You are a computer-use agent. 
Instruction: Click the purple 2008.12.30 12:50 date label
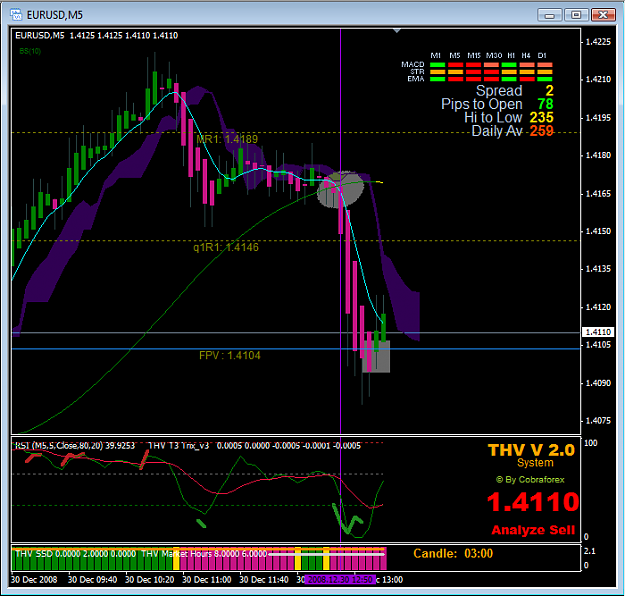coord(340,579)
